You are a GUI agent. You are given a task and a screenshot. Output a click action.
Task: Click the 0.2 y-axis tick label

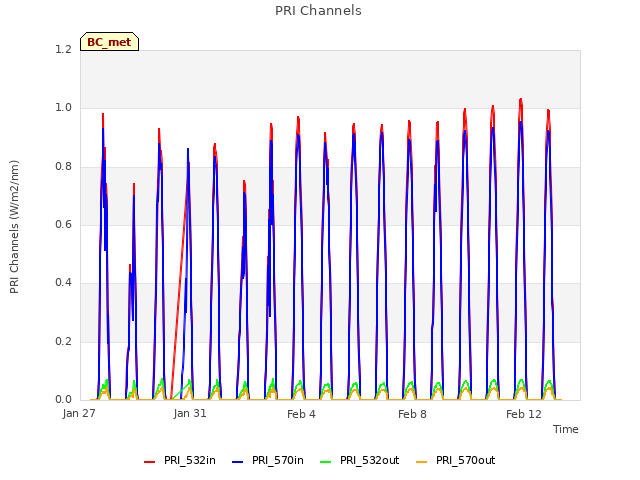click(x=64, y=341)
